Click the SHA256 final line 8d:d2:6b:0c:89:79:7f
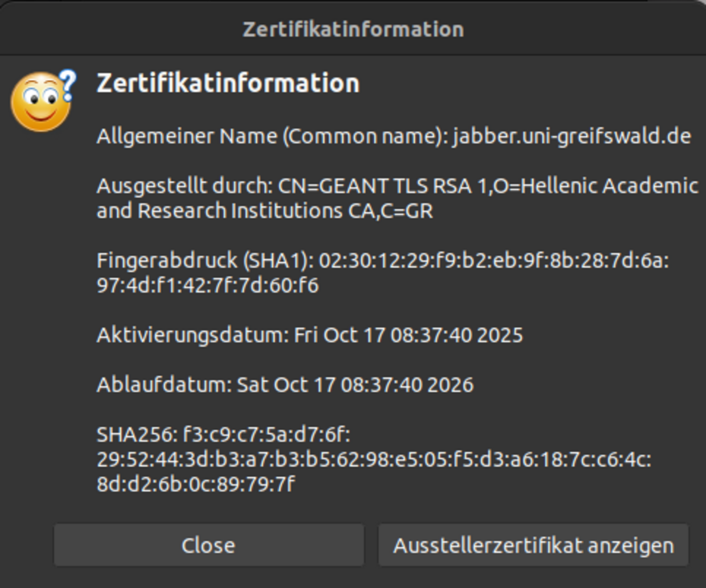The width and height of the screenshot is (706, 588). 196,484
